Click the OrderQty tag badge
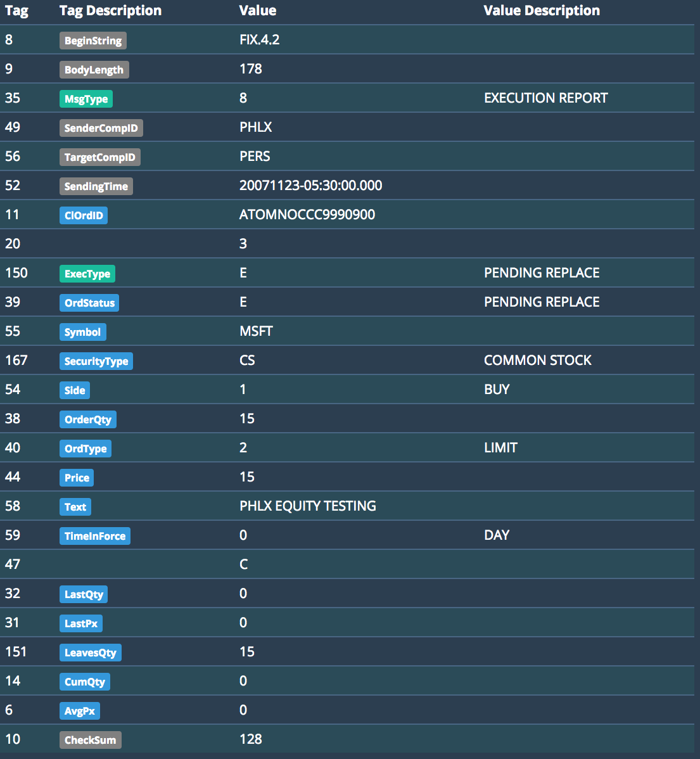Image resolution: width=700 pixels, height=759 pixels. (88, 419)
